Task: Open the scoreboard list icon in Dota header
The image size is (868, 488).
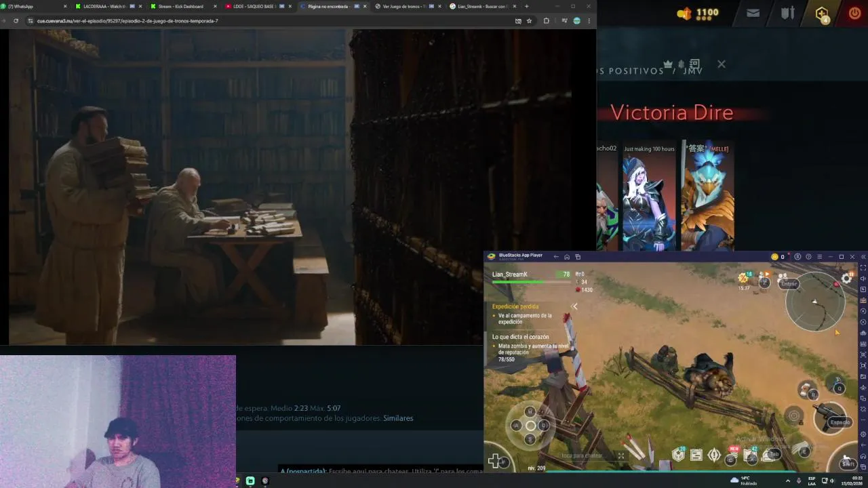Action: [x=694, y=64]
